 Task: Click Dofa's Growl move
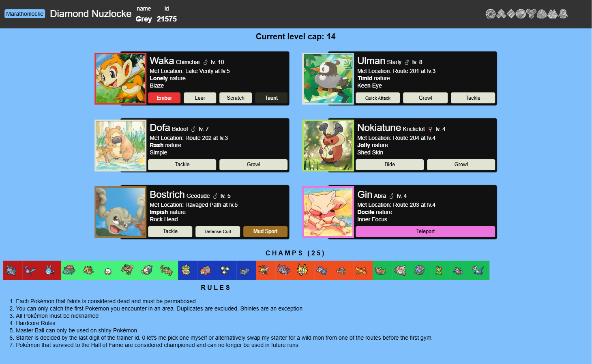click(253, 164)
